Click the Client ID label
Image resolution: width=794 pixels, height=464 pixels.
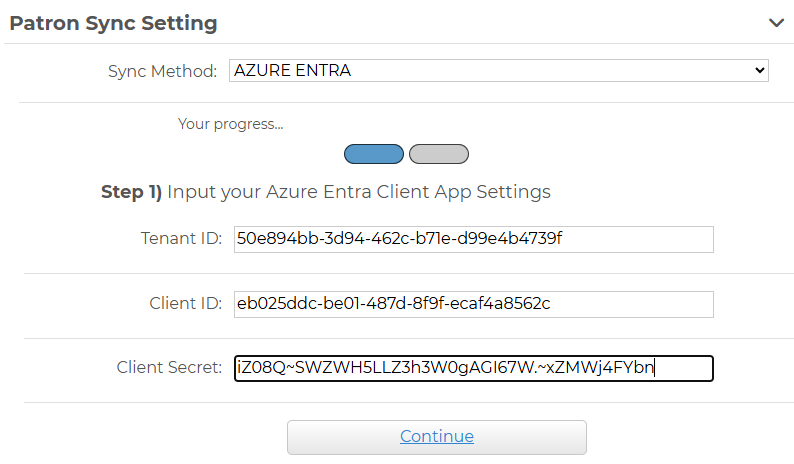pos(184,304)
